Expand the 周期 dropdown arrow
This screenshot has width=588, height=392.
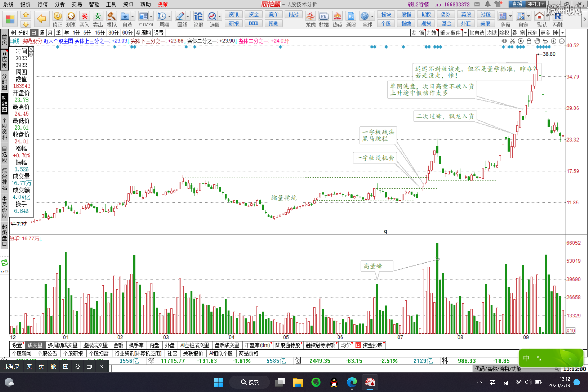coord(170,16)
